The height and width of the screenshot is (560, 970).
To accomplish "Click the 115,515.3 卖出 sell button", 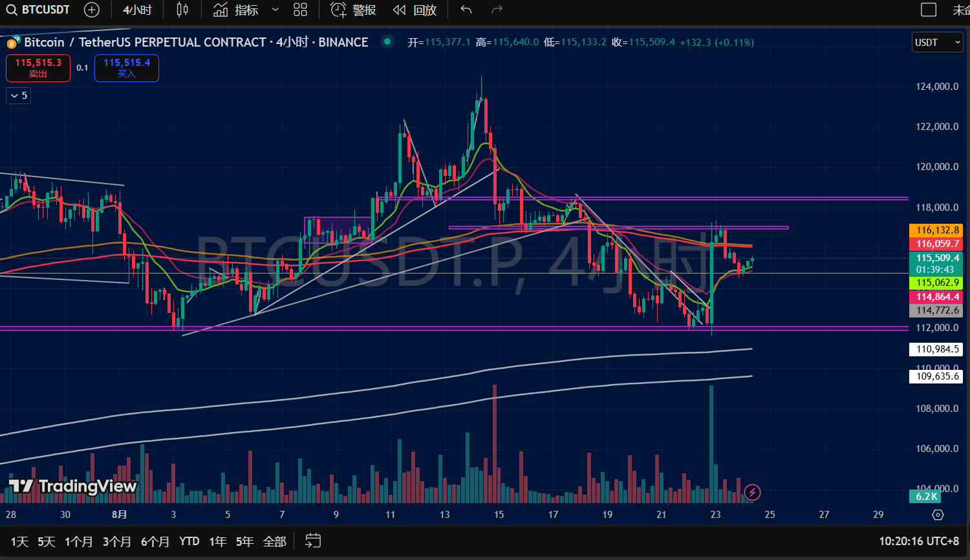I will tap(38, 68).
